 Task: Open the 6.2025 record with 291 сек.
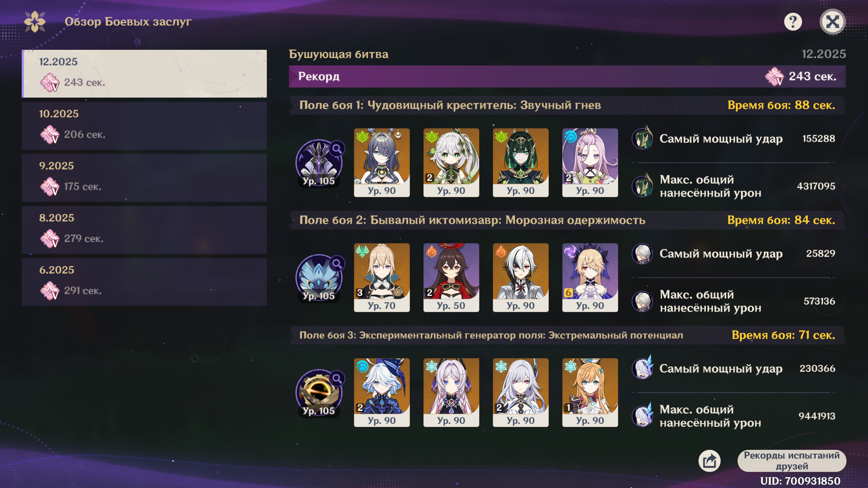point(144,282)
